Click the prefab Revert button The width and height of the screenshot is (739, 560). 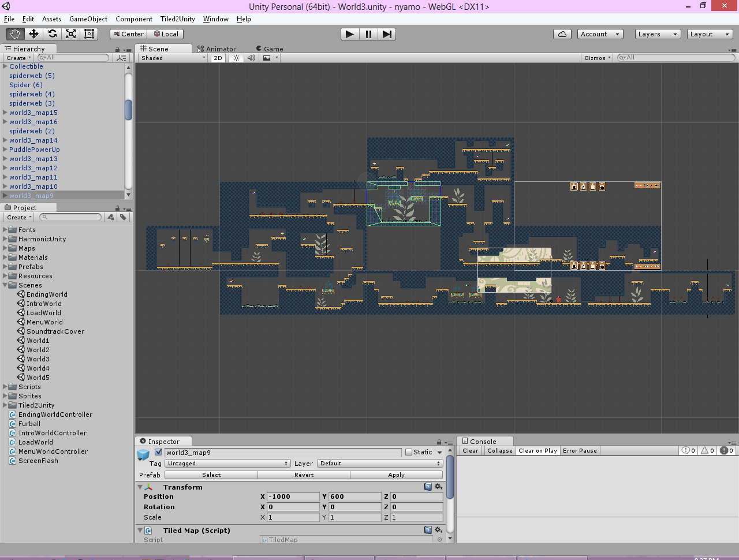(x=304, y=475)
